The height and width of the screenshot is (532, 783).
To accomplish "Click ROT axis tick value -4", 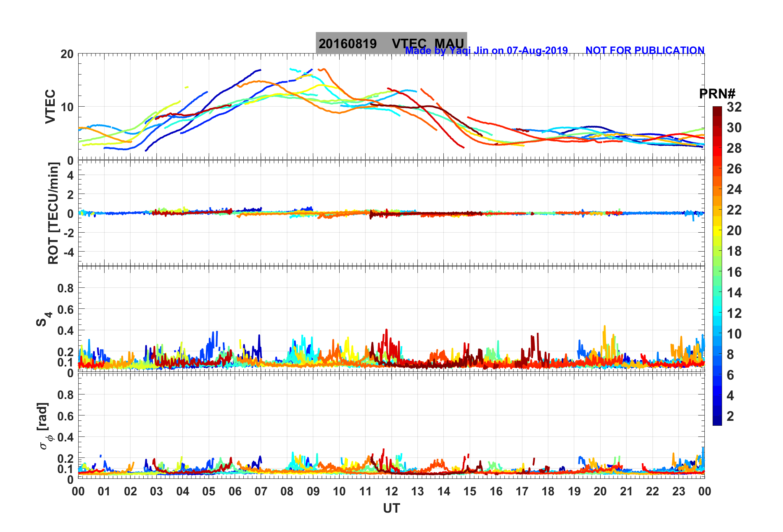I will [x=68, y=252].
